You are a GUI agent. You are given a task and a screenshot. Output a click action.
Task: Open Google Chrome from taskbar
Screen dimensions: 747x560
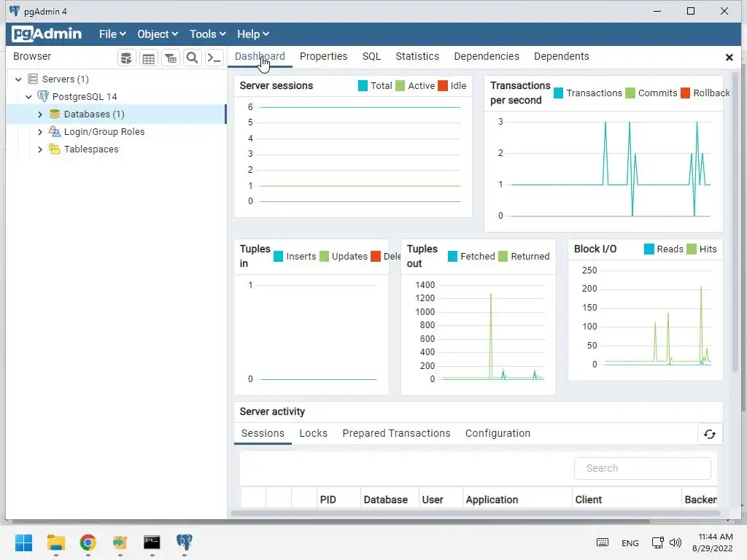(x=88, y=542)
